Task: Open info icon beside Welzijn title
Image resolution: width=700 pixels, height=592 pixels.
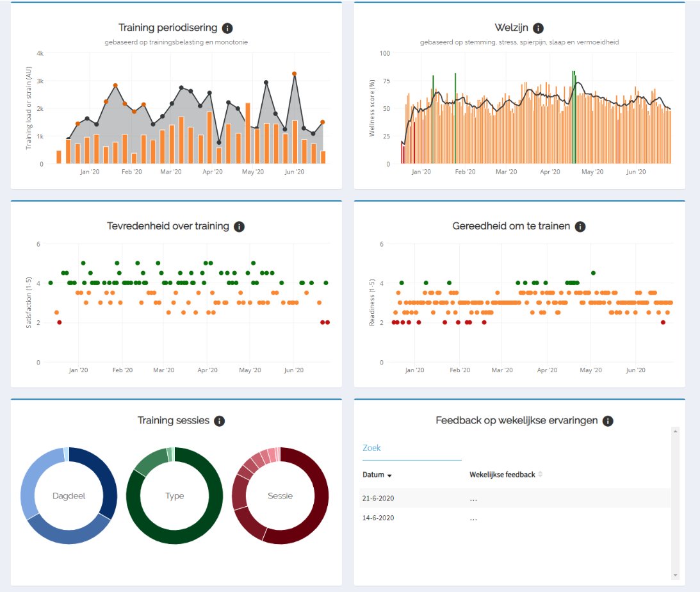Action: [539, 28]
